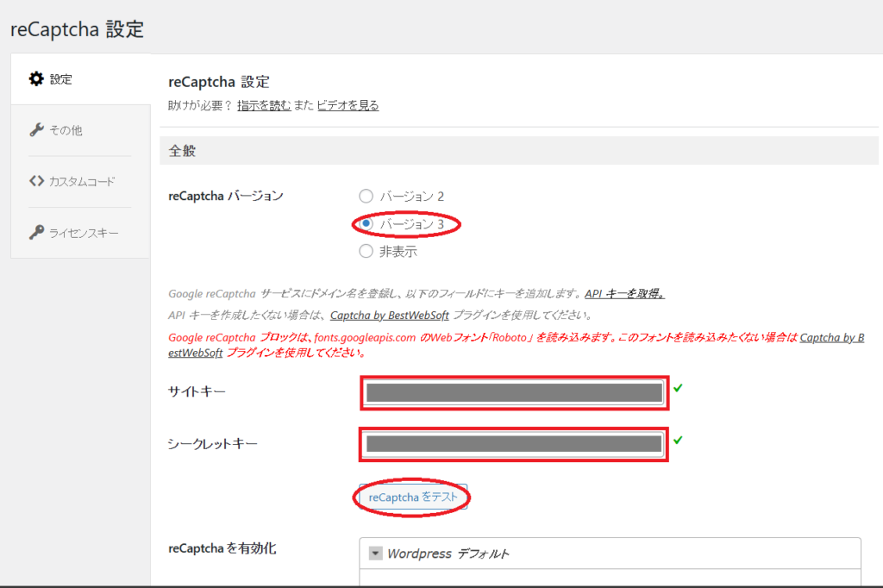Open the 指示を読む help link

click(x=264, y=106)
